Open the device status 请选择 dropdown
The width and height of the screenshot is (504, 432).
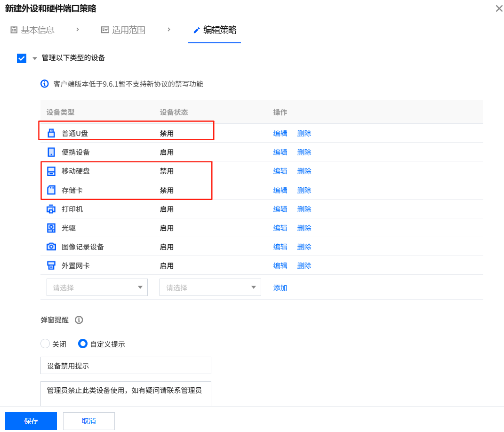[x=210, y=287]
